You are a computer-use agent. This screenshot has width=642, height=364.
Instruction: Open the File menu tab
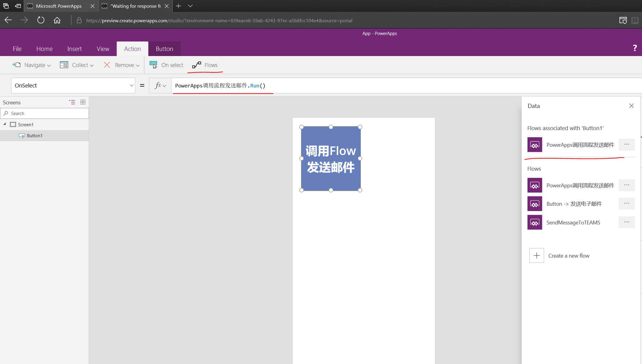click(17, 49)
